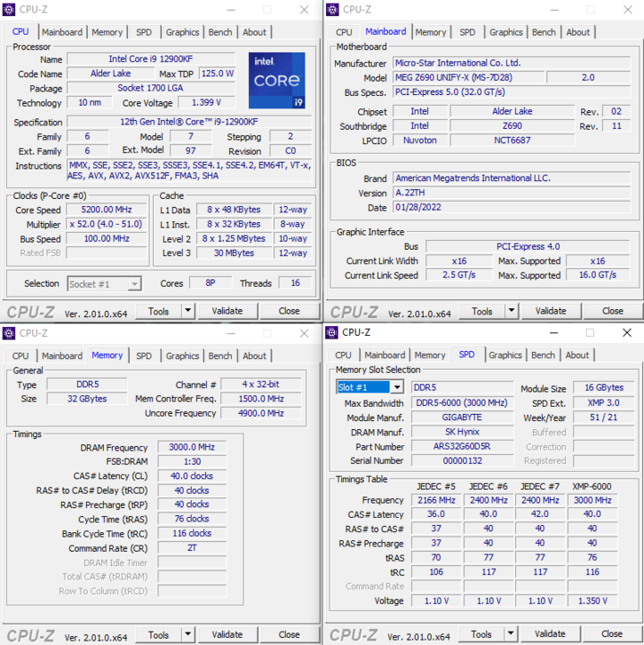Switch to the Bench tab in the CPU window
Image resolution: width=644 pixels, height=645 pixels.
click(x=220, y=32)
